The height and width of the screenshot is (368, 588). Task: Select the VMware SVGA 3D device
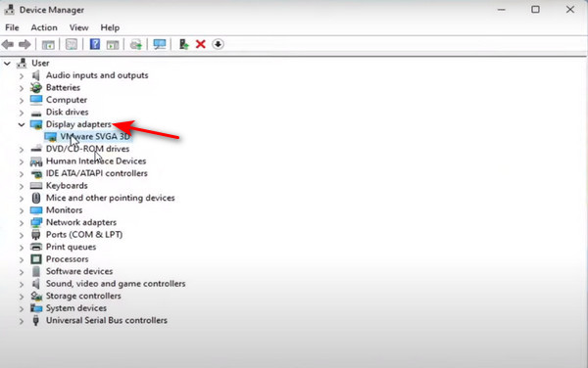95,137
